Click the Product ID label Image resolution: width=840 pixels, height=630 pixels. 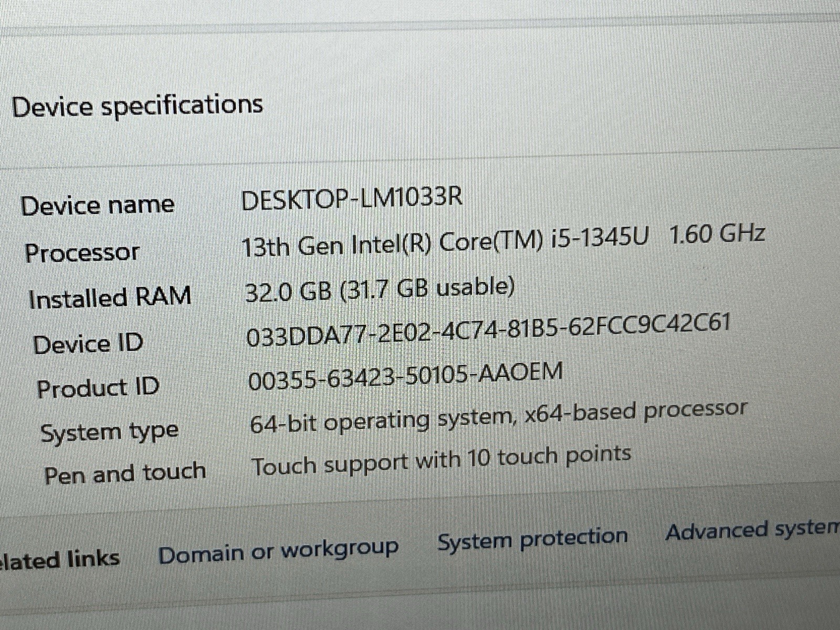point(98,388)
